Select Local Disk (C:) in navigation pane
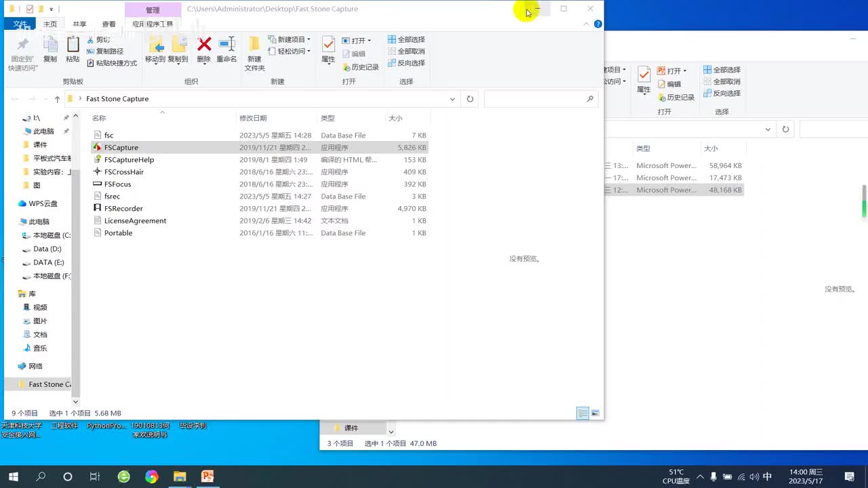 [x=47, y=235]
